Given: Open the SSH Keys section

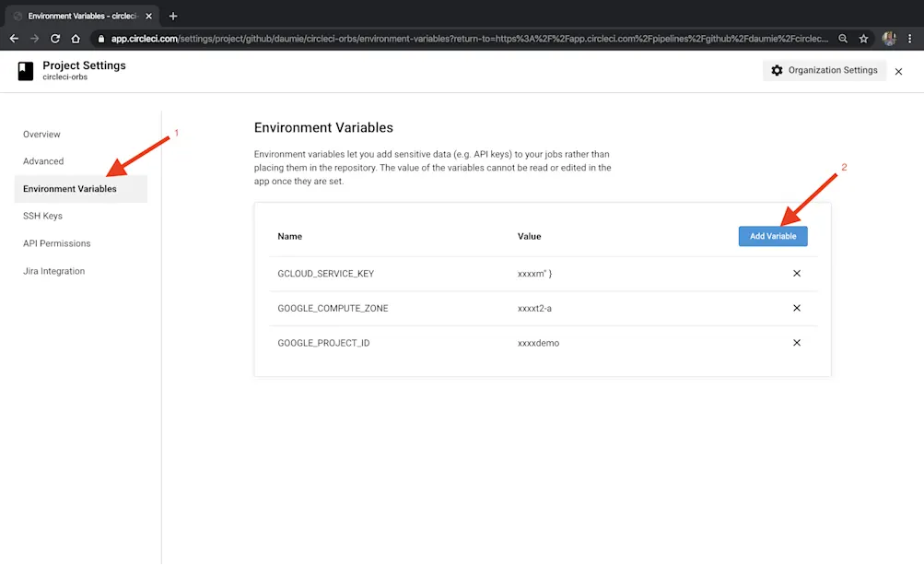Looking at the screenshot, I should (43, 216).
